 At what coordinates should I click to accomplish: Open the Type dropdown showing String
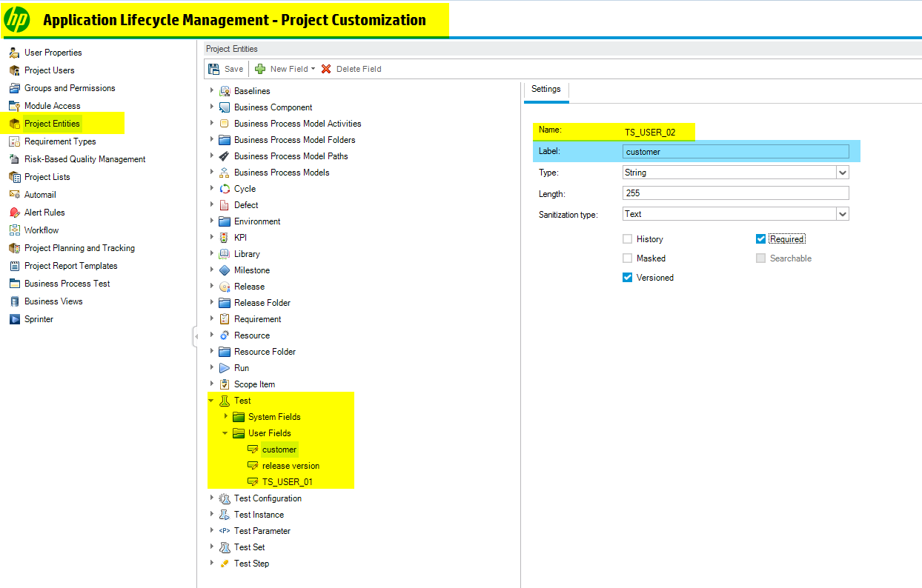pyautogui.click(x=843, y=172)
